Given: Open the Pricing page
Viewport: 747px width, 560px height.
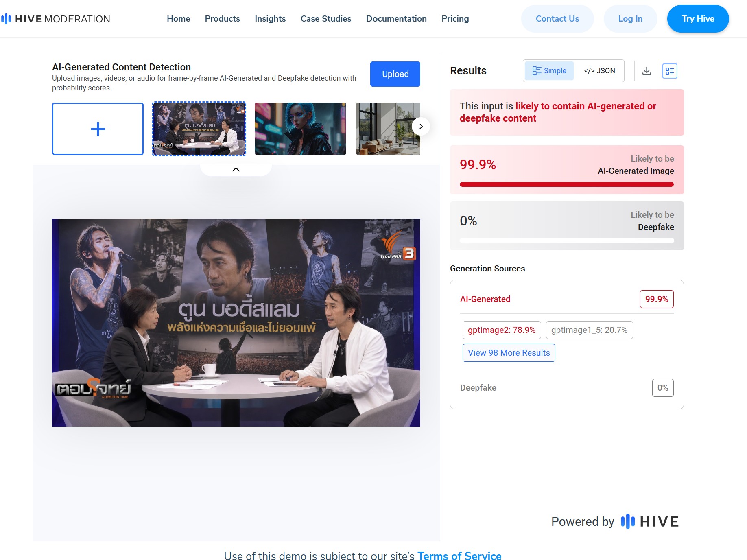Looking at the screenshot, I should coord(455,19).
